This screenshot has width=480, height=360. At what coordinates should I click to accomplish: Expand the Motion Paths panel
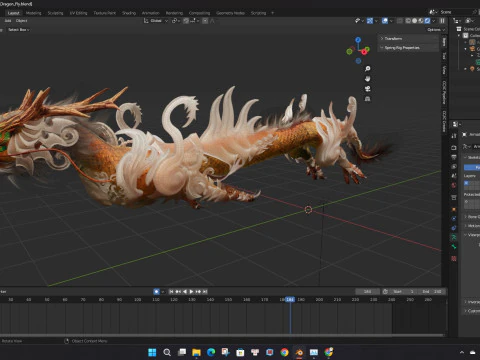point(472,226)
